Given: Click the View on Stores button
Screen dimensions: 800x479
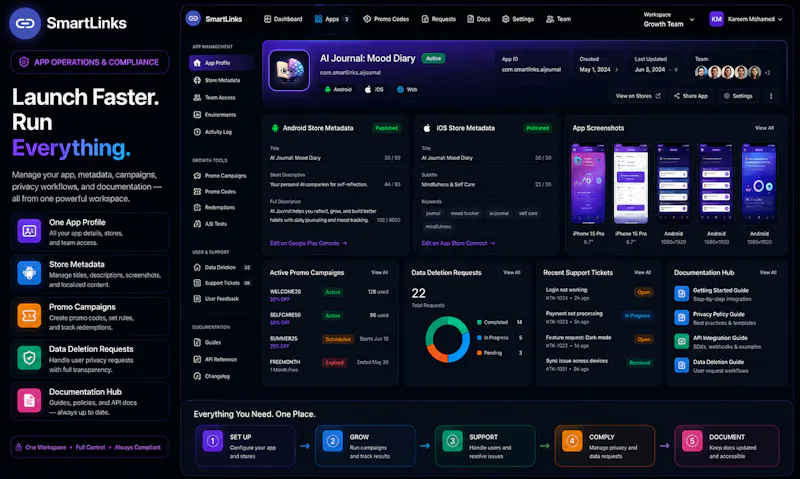Looking at the screenshot, I should (x=638, y=96).
